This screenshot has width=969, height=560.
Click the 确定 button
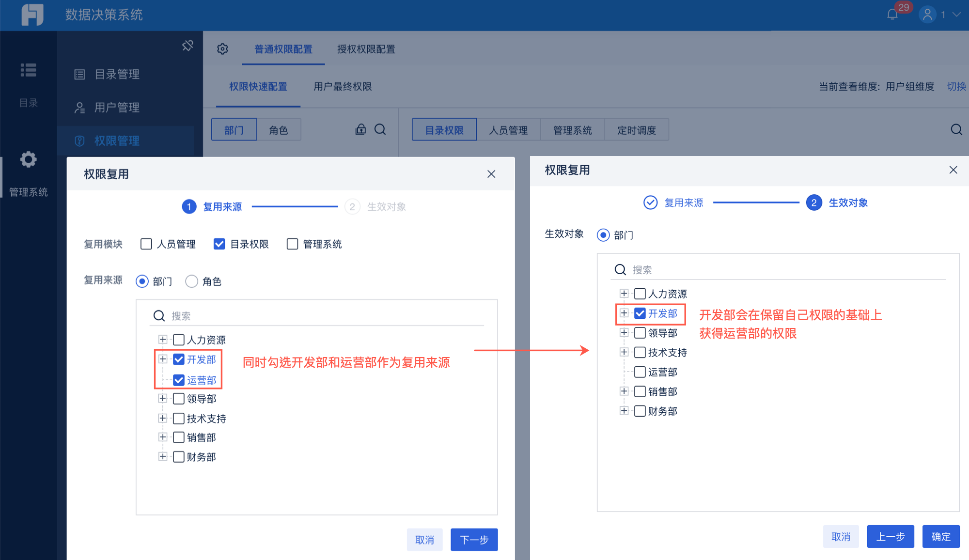click(940, 536)
